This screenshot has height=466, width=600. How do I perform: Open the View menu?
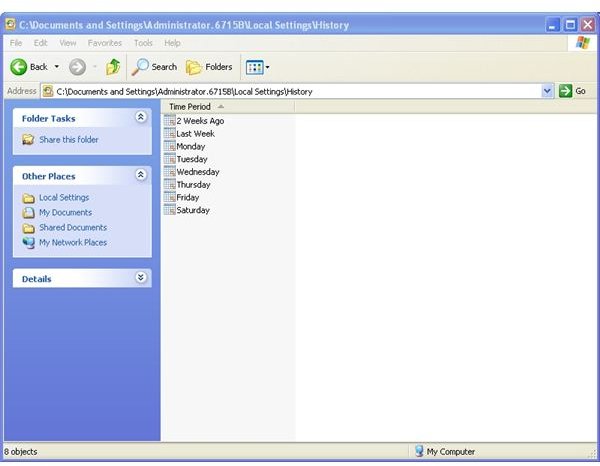coord(68,43)
